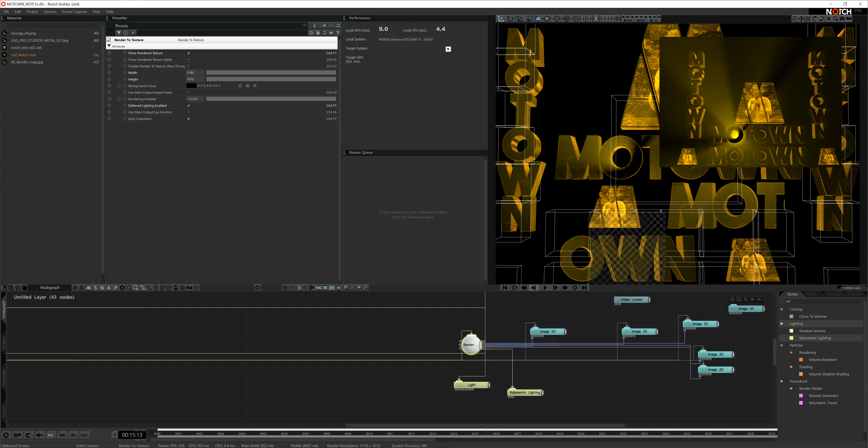The height and width of the screenshot is (448, 868).
Task: Click the RNG icon in the Nodegraph toolbar
Action: [319, 288]
